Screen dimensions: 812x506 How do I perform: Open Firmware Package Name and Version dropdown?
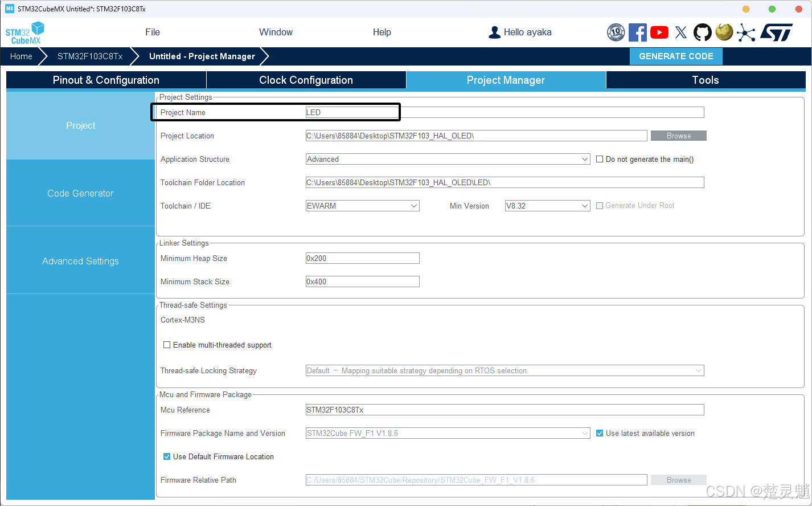pos(448,433)
